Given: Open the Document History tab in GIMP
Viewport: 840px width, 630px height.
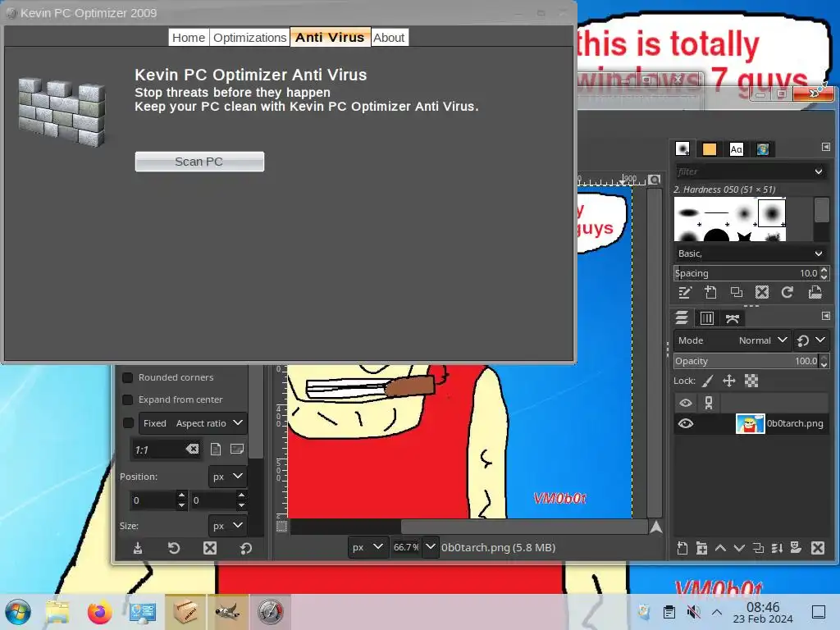Looking at the screenshot, I should point(763,149).
